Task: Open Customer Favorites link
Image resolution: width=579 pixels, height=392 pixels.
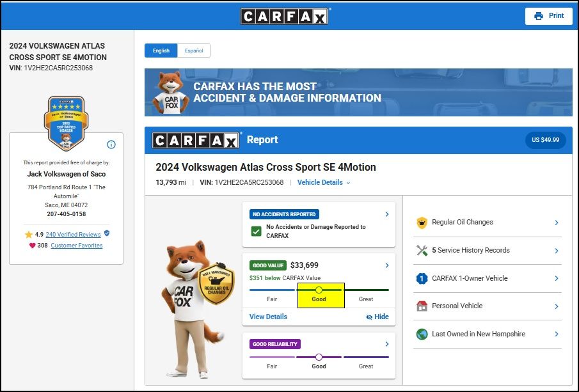Action: (x=77, y=246)
